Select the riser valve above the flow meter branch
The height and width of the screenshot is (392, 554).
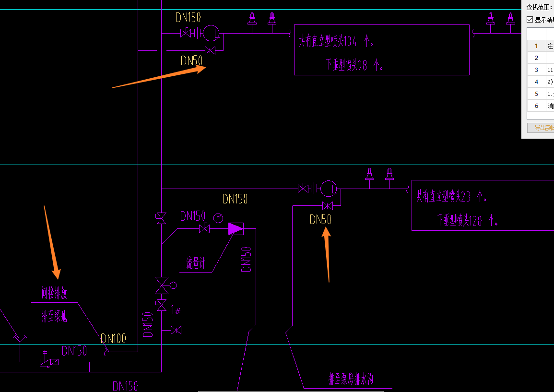pos(161,219)
